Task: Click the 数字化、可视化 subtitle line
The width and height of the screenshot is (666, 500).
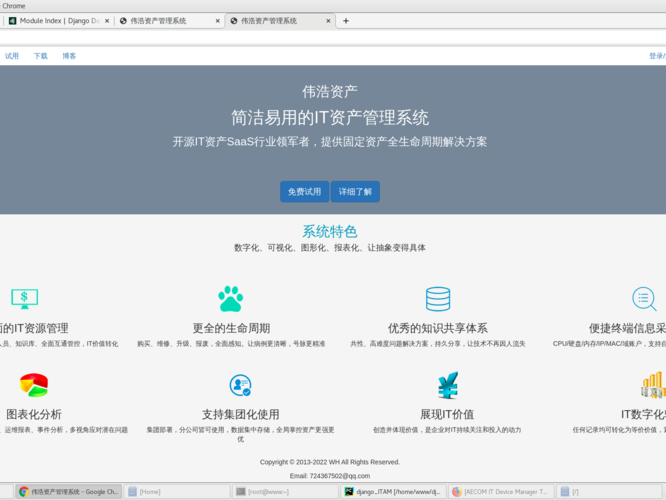Action: [x=330, y=248]
